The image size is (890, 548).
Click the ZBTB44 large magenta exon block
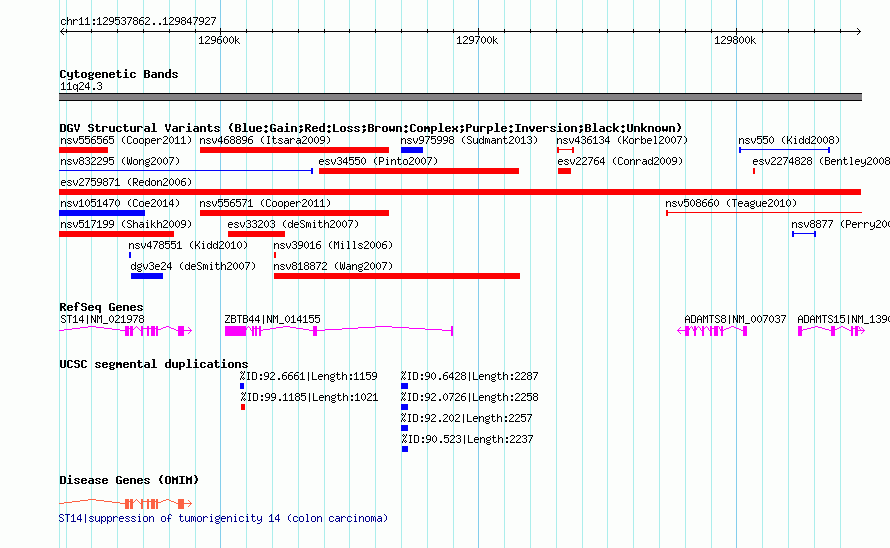(x=236, y=331)
